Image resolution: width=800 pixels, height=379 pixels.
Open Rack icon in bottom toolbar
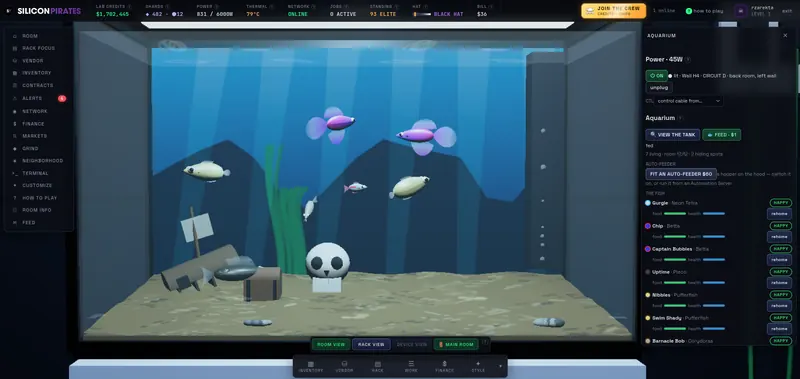tap(378, 366)
